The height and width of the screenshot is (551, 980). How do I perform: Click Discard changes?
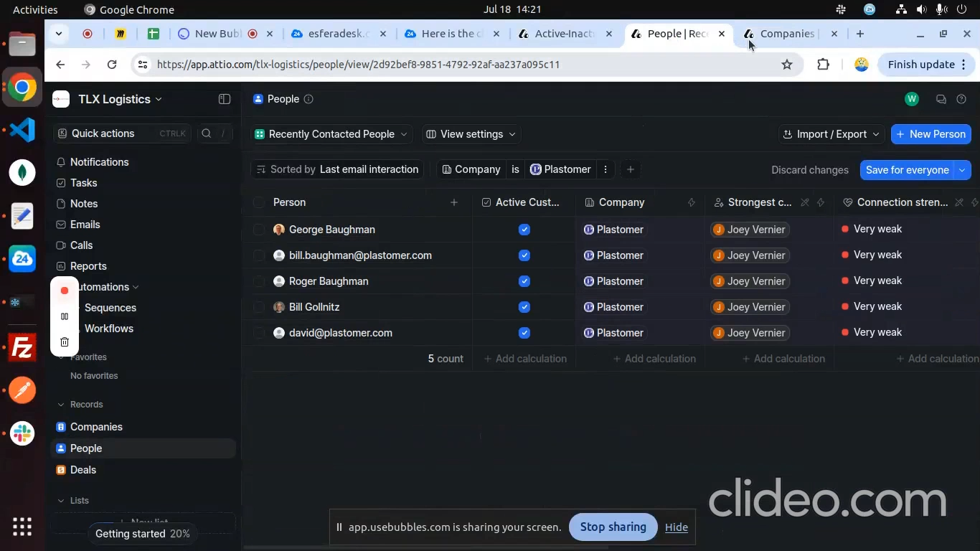[809, 170]
